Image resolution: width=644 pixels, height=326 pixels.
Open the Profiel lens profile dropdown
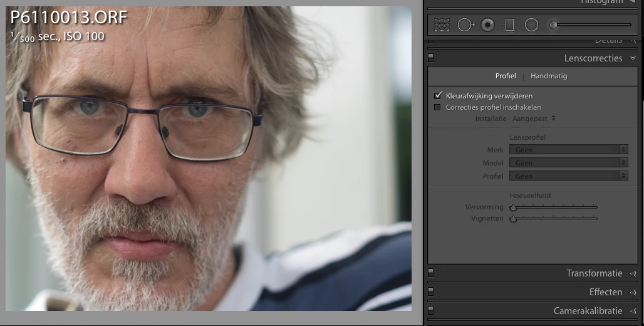point(568,176)
